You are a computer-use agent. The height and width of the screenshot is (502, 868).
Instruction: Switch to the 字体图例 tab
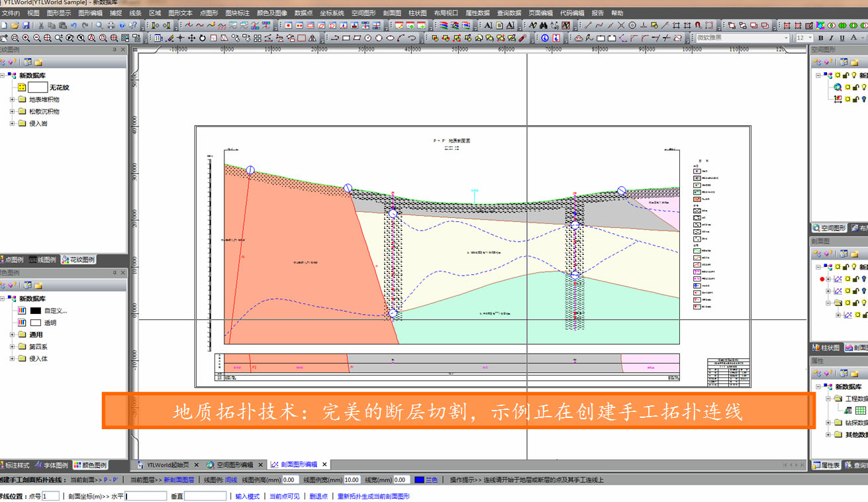(52, 465)
